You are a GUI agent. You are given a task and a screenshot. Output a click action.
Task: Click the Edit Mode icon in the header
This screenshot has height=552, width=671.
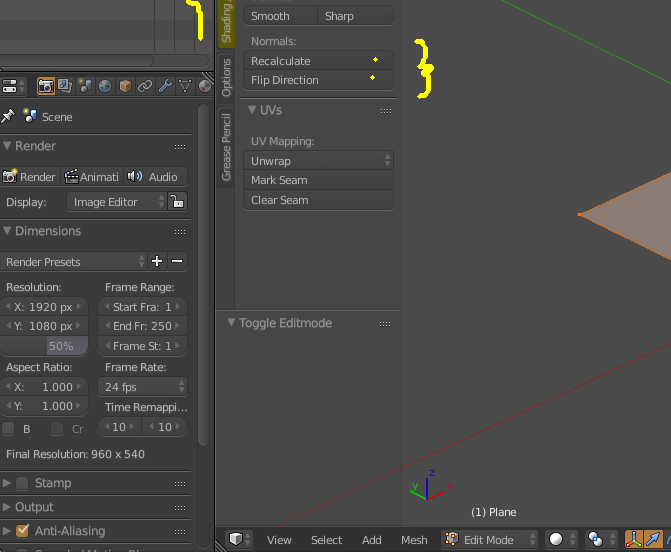click(x=451, y=539)
